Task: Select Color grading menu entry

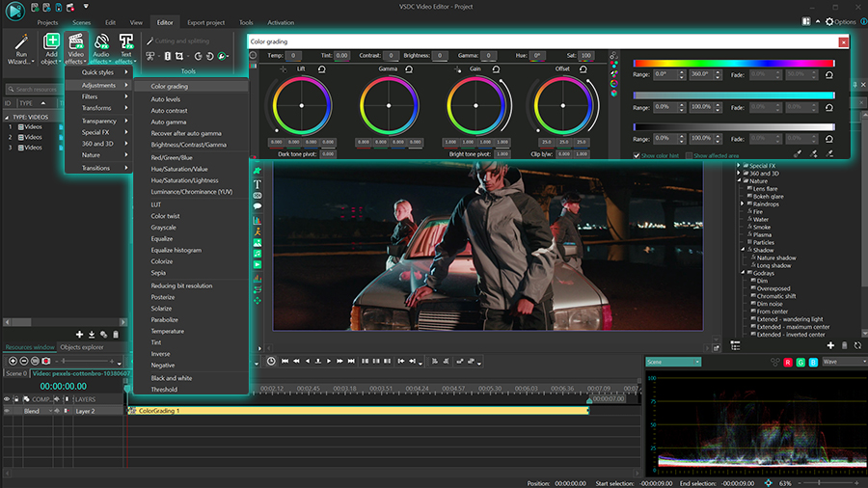Action: (190, 86)
